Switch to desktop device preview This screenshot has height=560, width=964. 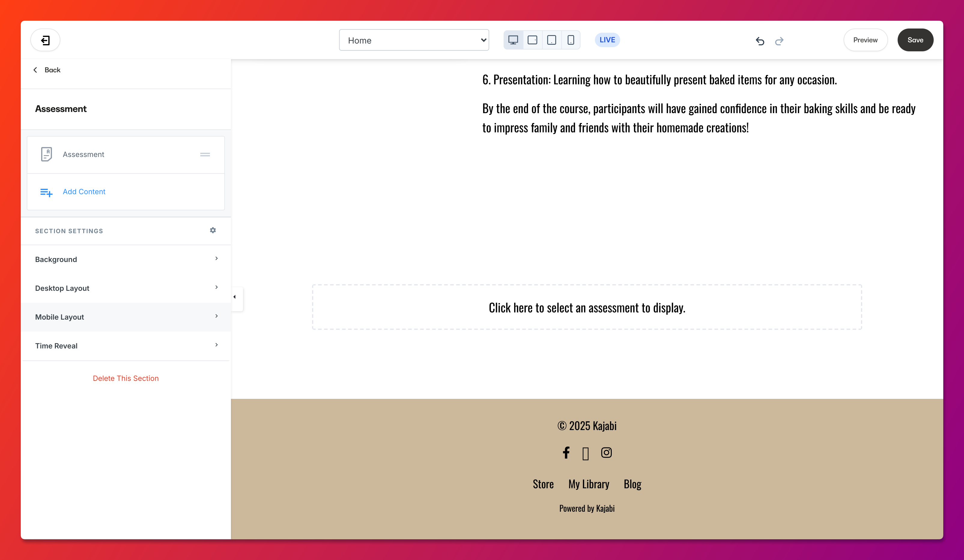[x=513, y=40]
